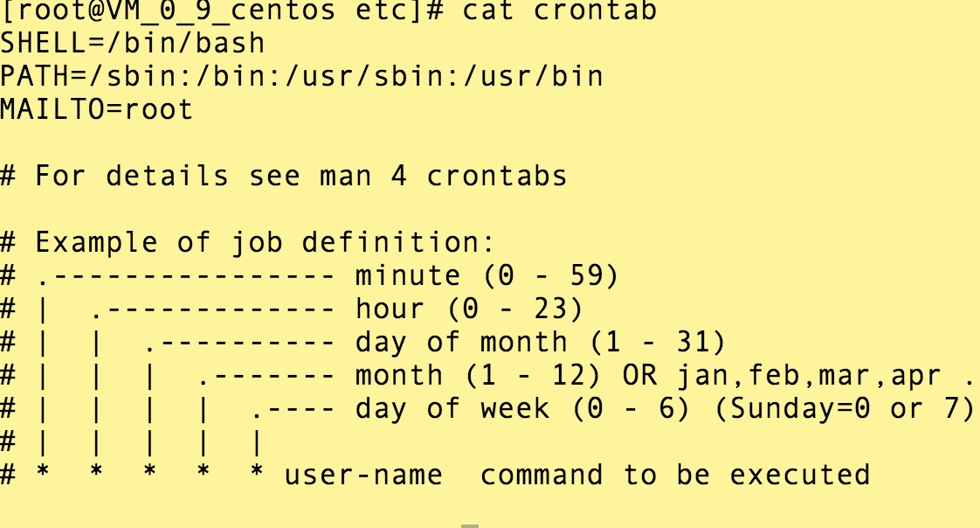Click the word 'OR' in month line
980x528 pixels.
click(x=639, y=376)
